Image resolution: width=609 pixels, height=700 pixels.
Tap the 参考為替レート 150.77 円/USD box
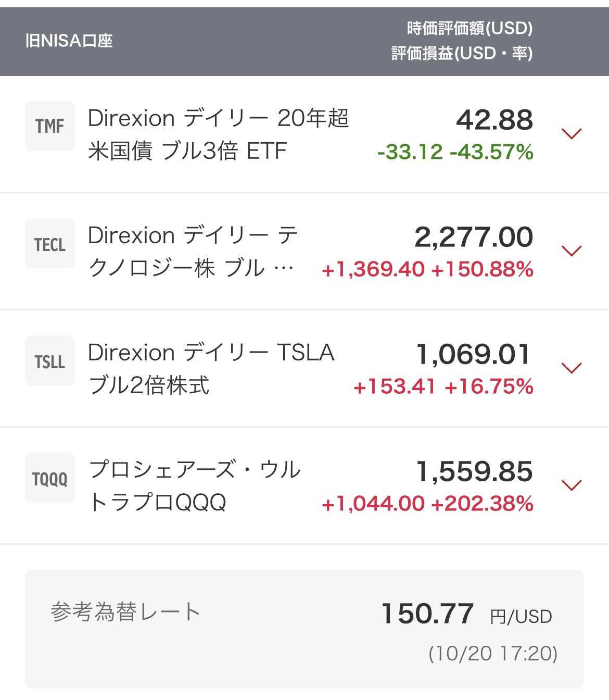point(304,628)
